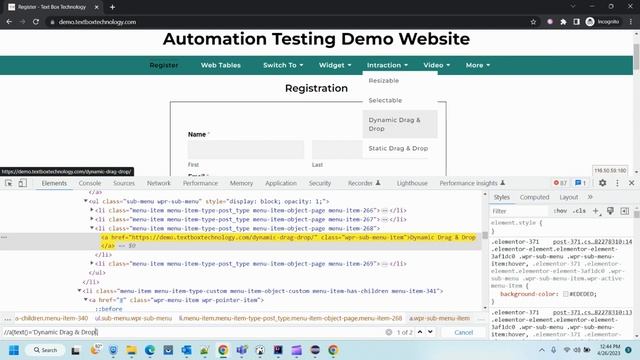
Task: Click the #EDEDED background-color swatch
Action: [566, 294]
